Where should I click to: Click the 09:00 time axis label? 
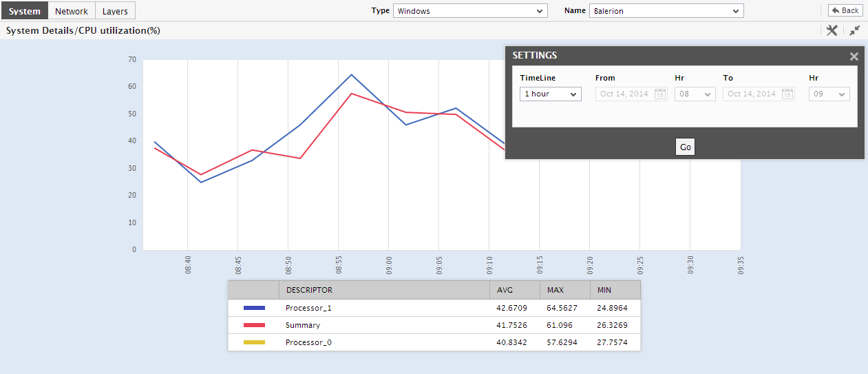[389, 265]
